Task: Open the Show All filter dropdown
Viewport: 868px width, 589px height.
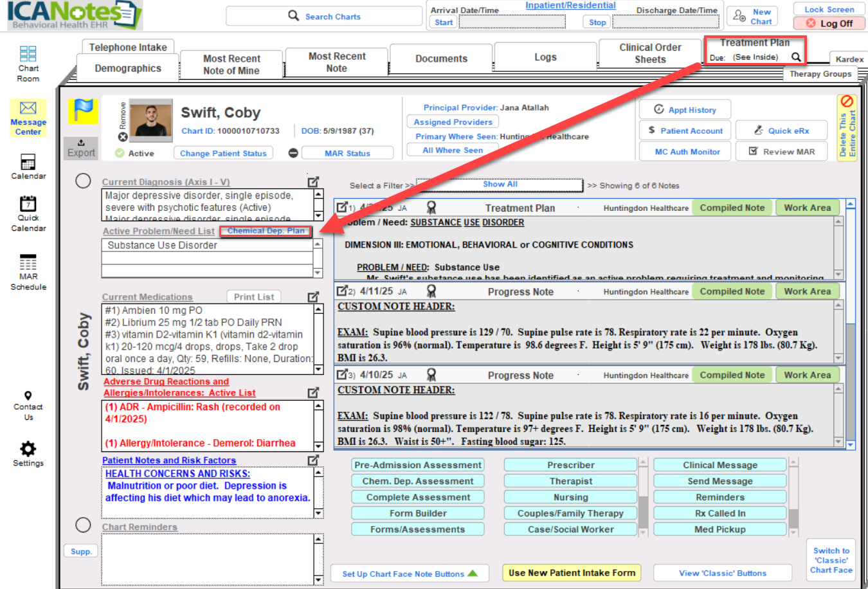Action: pos(500,185)
